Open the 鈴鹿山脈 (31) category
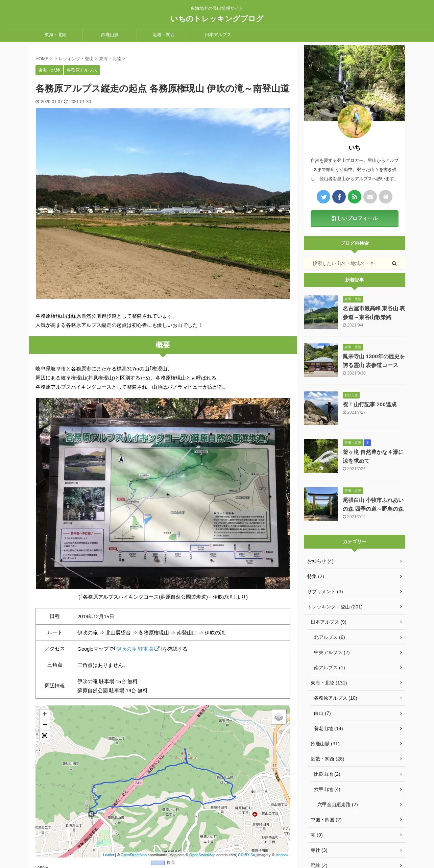 tap(356, 744)
